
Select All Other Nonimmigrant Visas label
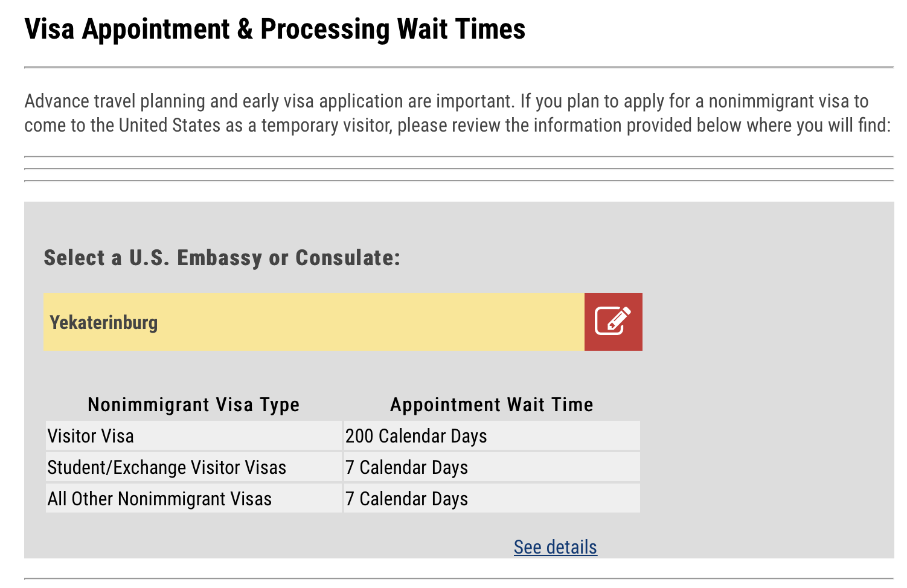[x=159, y=499]
